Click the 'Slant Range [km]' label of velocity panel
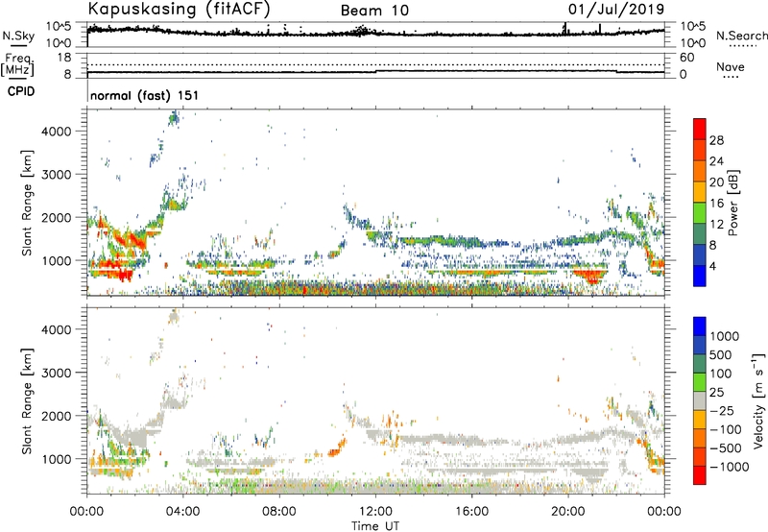This screenshot has height=532, width=768. pos(27,400)
